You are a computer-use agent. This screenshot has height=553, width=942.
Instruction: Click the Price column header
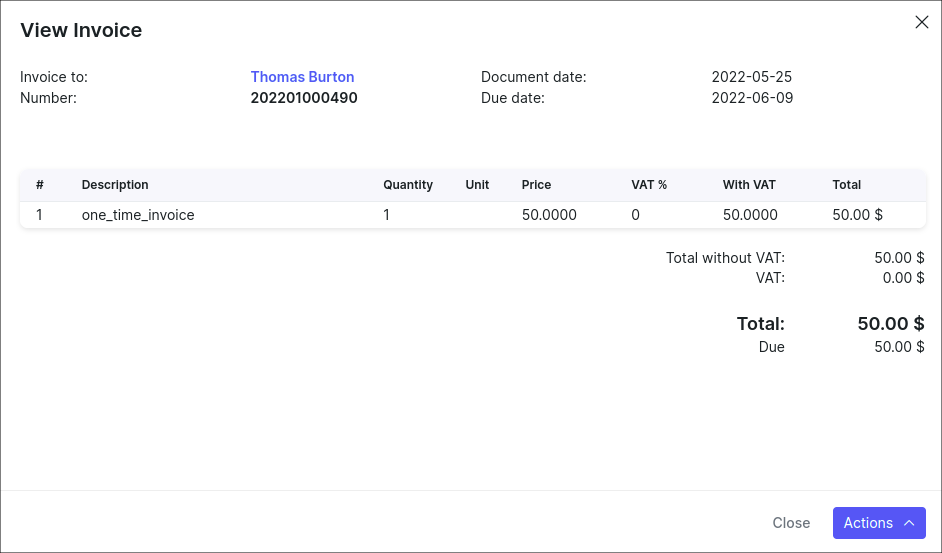536,185
